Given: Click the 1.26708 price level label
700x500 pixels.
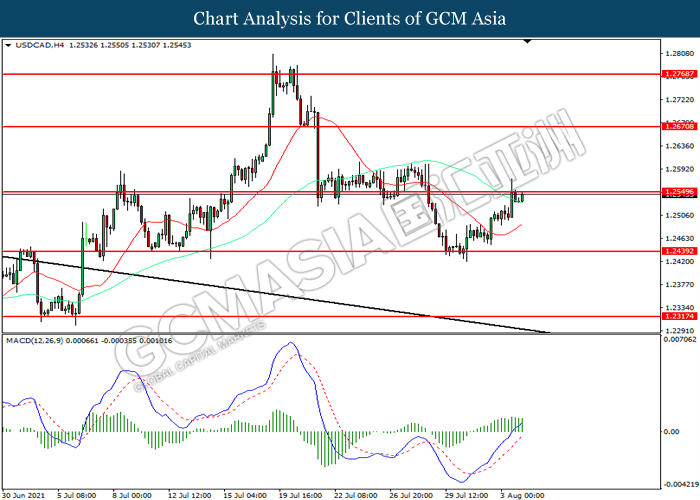Looking at the screenshot, I should [680, 127].
